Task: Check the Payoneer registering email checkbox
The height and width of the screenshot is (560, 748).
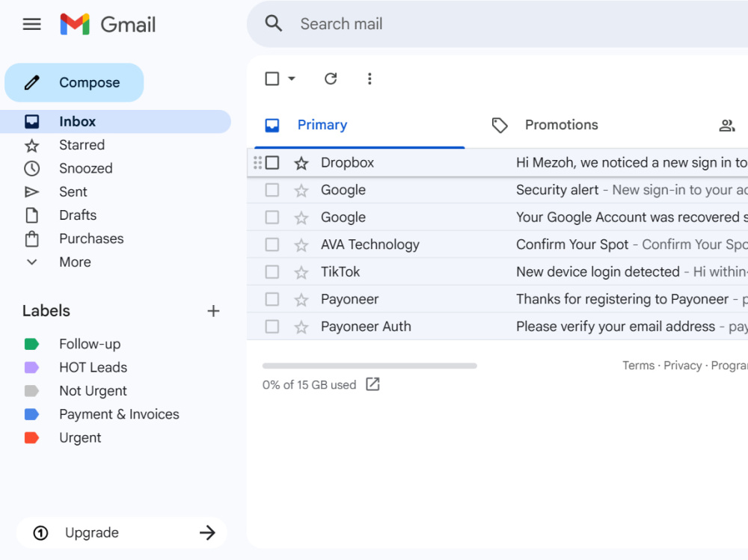Action: tap(272, 299)
